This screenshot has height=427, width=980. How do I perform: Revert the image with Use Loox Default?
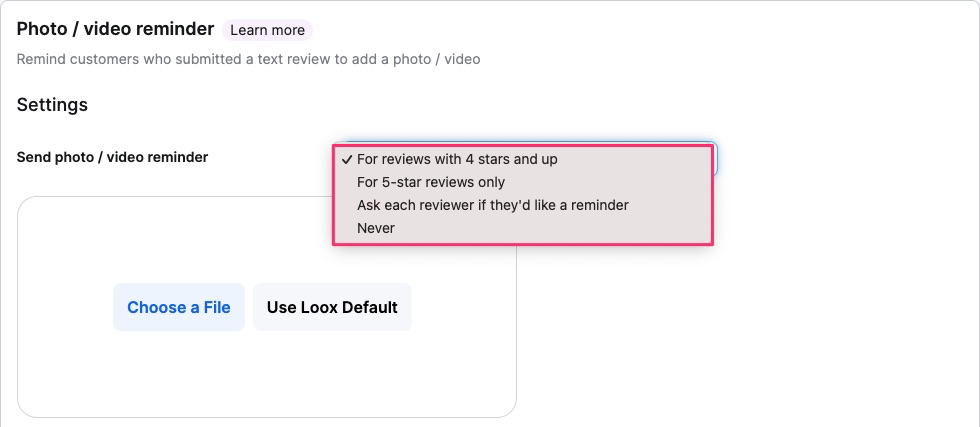click(x=332, y=307)
